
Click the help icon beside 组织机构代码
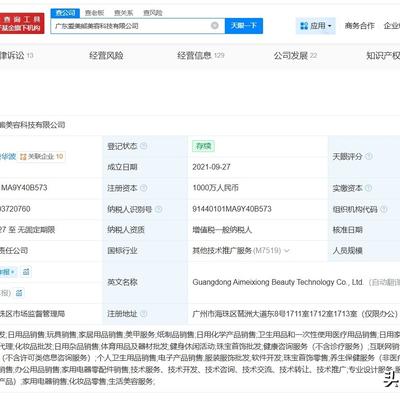click(384, 209)
